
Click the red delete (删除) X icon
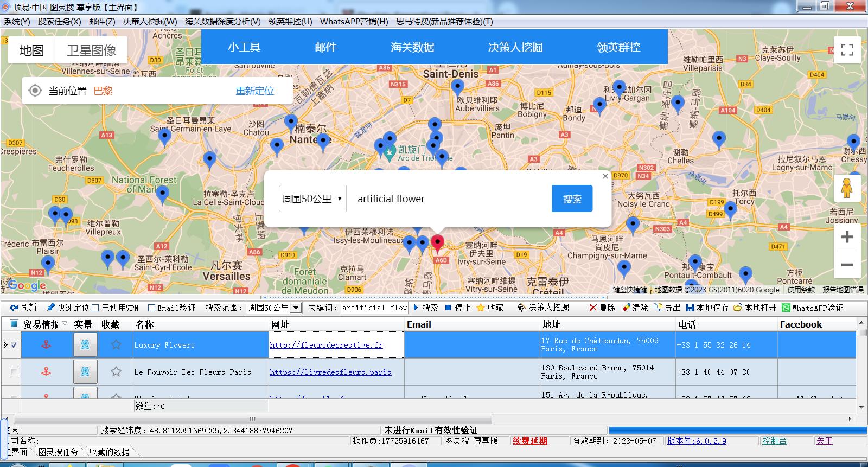(x=593, y=308)
